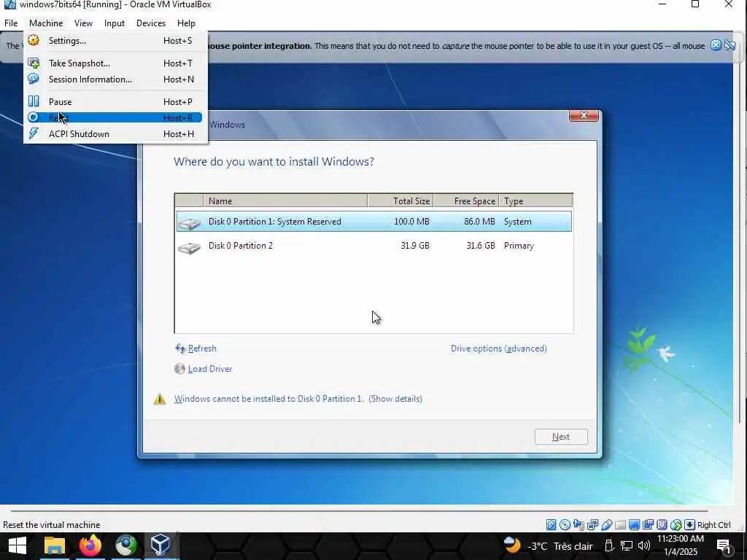The width and height of the screenshot is (747, 560).
Task: Click the VirtualBox cube taskbar icon
Action: (x=160, y=545)
